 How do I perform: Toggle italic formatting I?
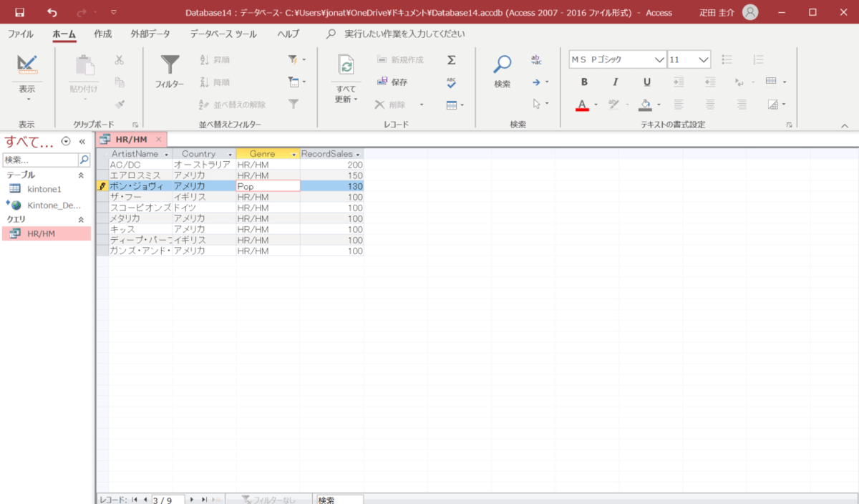[x=615, y=82]
